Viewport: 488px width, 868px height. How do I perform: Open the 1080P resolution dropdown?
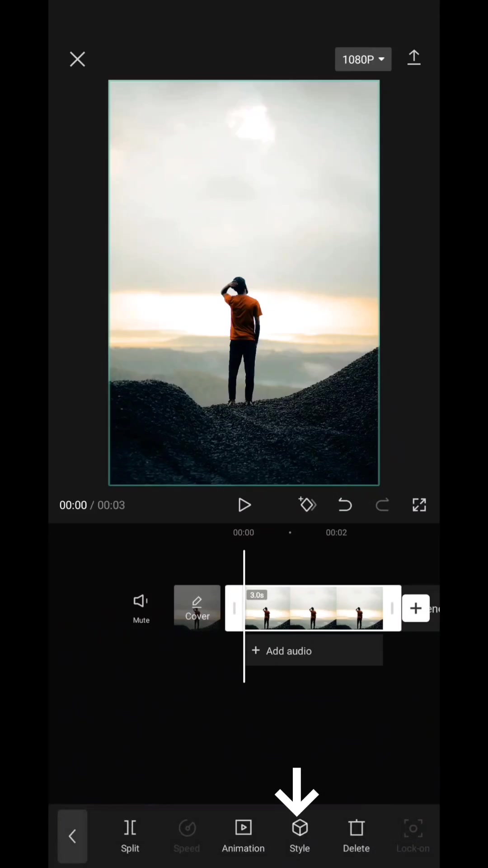(x=363, y=59)
